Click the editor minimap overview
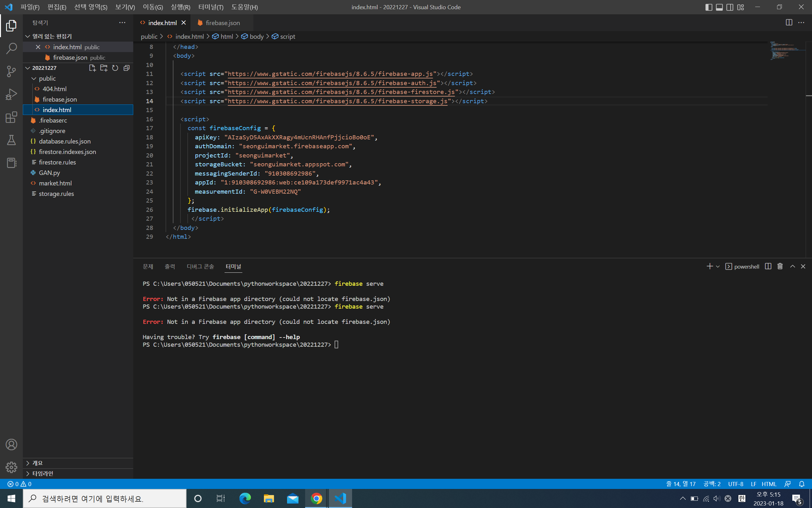 coord(787,50)
